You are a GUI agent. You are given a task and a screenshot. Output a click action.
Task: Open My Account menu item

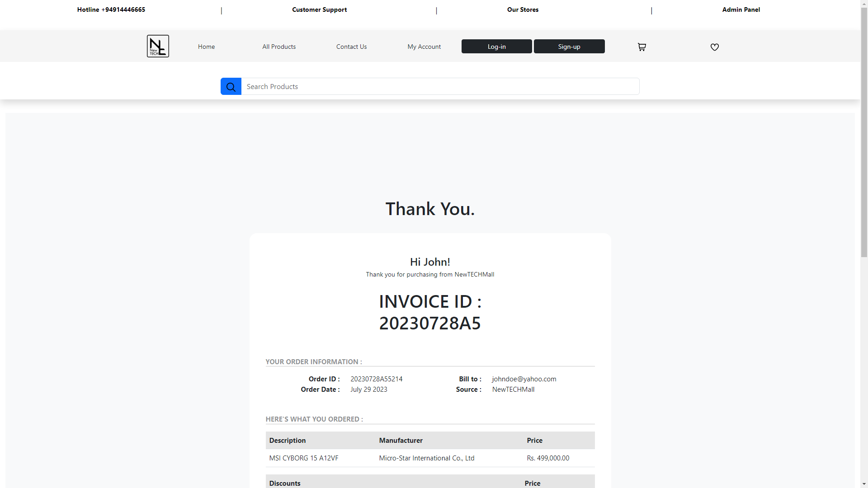[x=424, y=47]
